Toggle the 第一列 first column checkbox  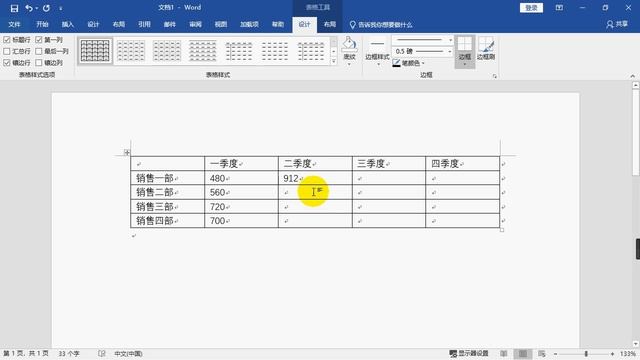[x=39, y=40]
